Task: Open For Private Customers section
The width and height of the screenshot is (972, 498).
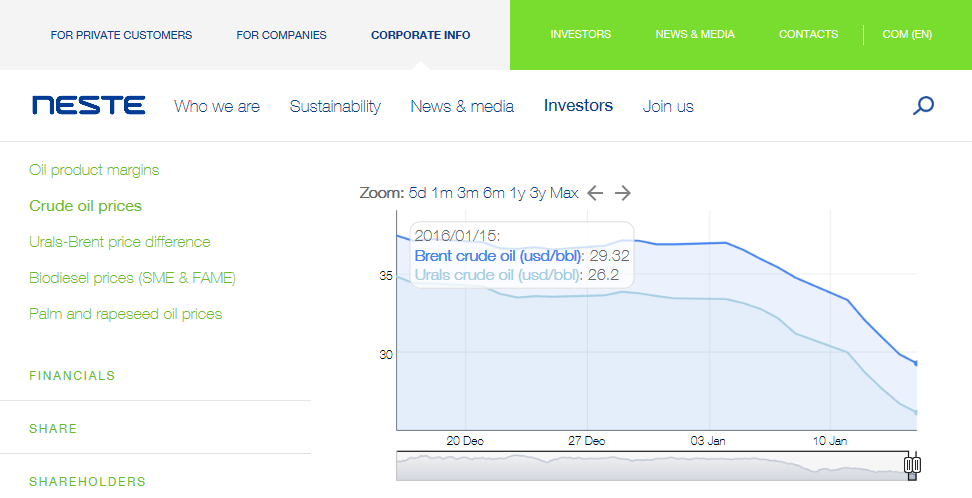Action: click(x=122, y=35)
